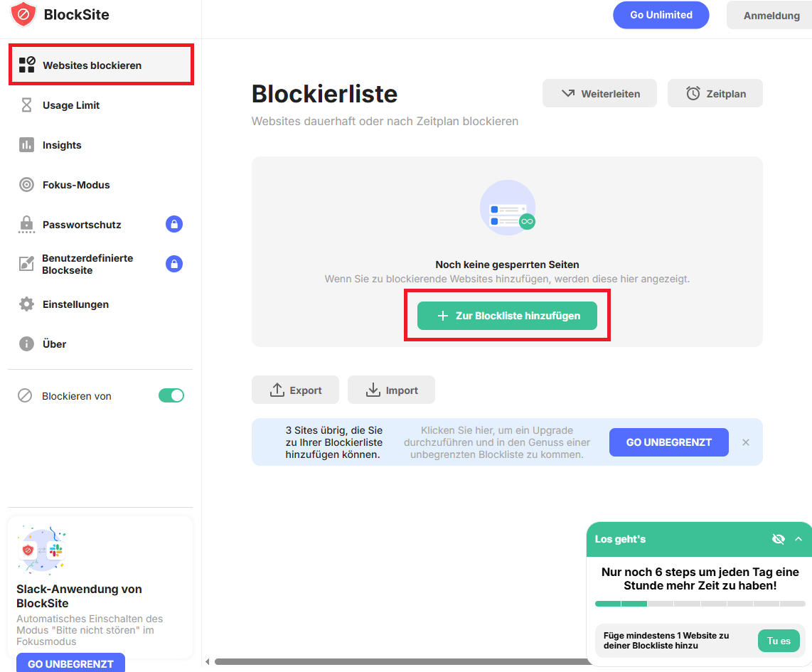Screen dimensions: 812x672
Task: Open the Passwortschutz menu item
Action: click(82, 225)
